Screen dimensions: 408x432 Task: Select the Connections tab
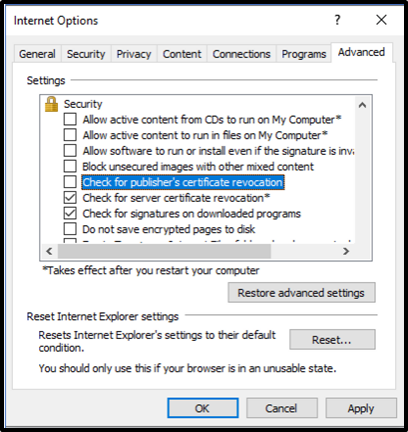click(x=241, y=54)
